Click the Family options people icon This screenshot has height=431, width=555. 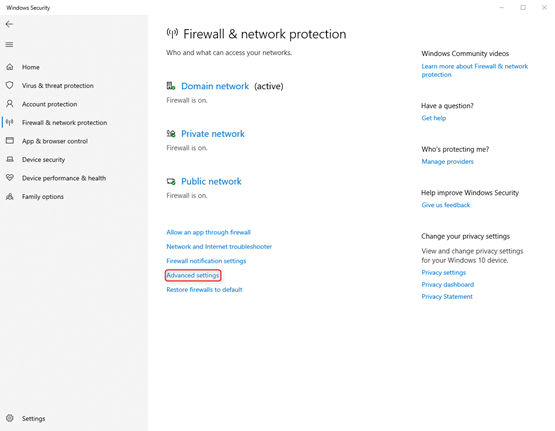[10, 196]
